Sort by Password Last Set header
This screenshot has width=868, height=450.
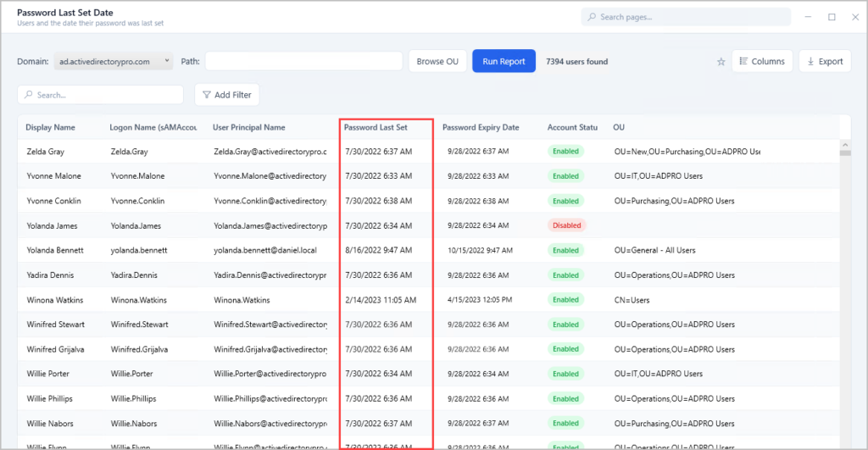coord(376,127)
